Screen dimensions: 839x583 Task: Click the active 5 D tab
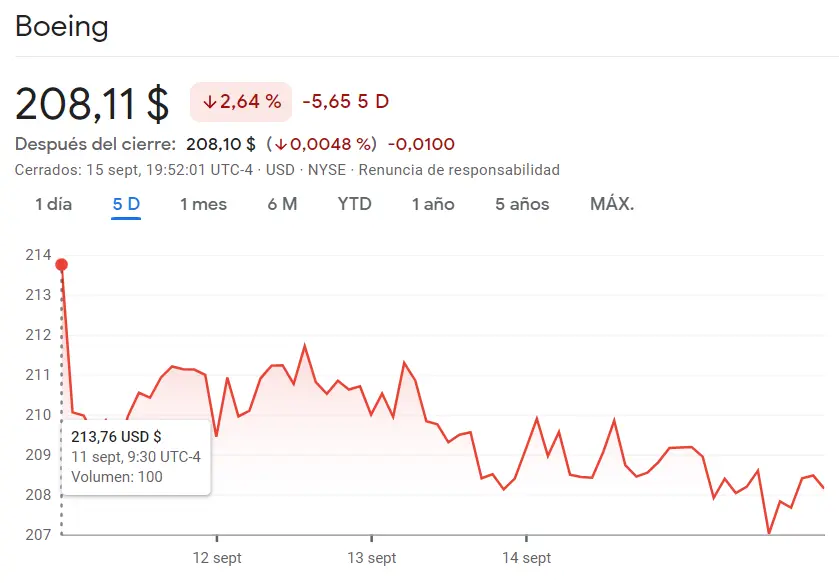pos(127,203)
